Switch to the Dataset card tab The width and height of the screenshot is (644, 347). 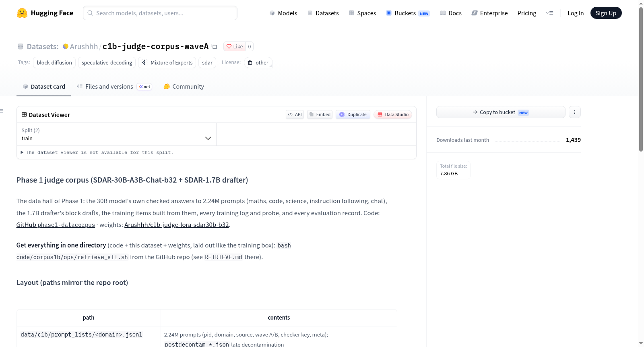(x=43, y=87)
